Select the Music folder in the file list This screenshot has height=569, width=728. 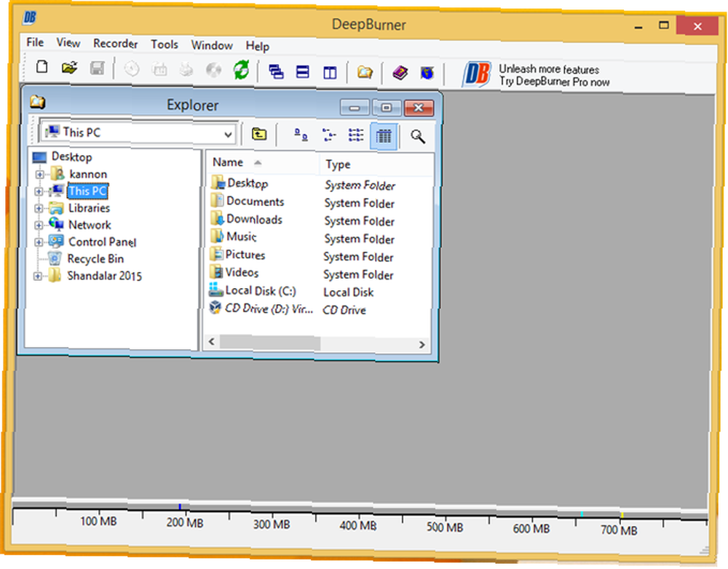(x=241, y=236)
